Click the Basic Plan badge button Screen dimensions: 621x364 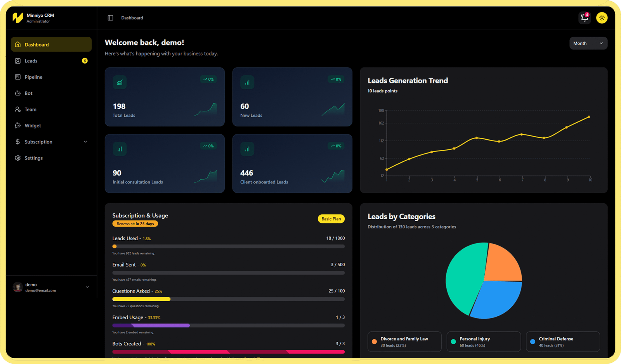click(x=331, y=219)
